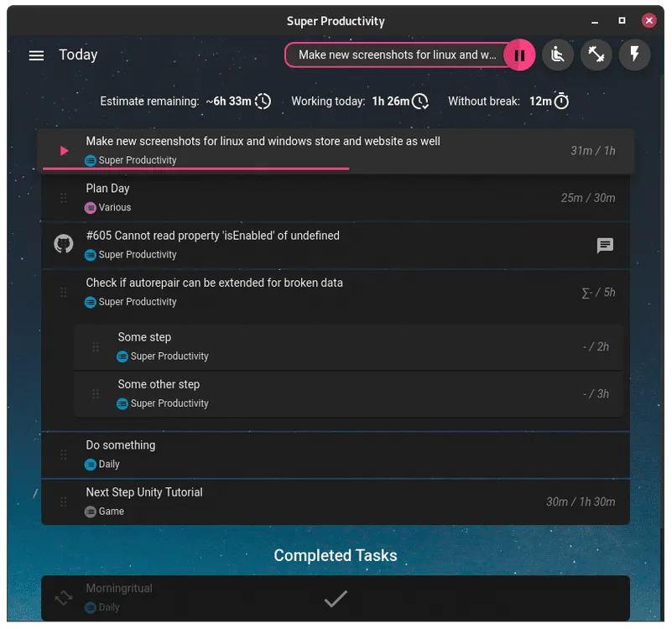Click drag handle of Some other step
This screenshot has width=672, height=629.
(96, 394)
